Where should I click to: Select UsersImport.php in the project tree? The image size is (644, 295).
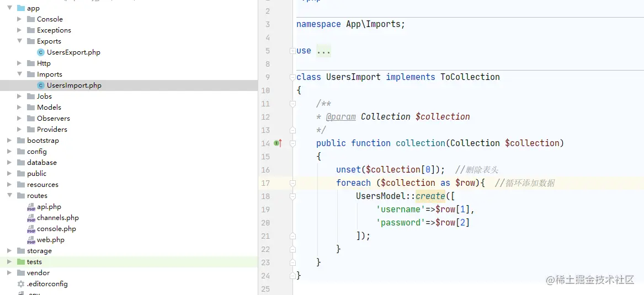[x=74, y=85]
